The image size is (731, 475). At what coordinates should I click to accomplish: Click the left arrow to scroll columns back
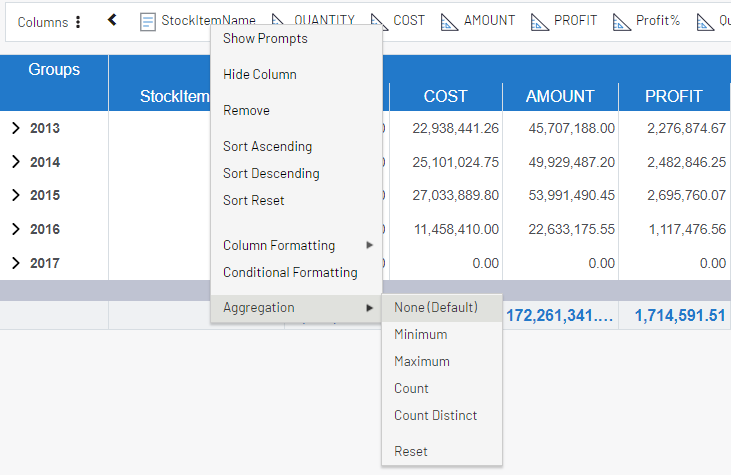[x=112, y=20]
